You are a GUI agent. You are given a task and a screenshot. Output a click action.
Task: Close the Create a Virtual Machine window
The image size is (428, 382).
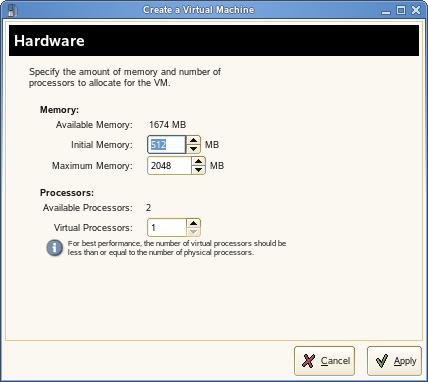pos(416,10)
